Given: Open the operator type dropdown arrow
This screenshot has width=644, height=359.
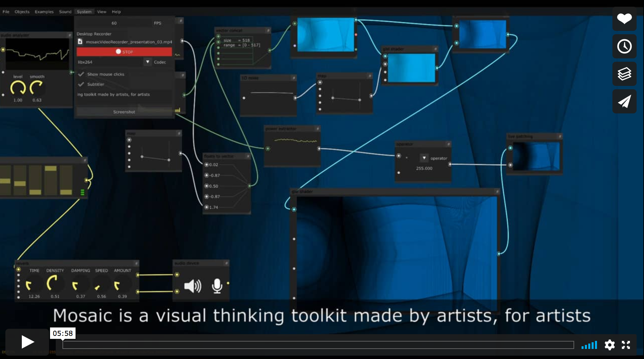Looking at the screenshot, I should coord(424,158).
